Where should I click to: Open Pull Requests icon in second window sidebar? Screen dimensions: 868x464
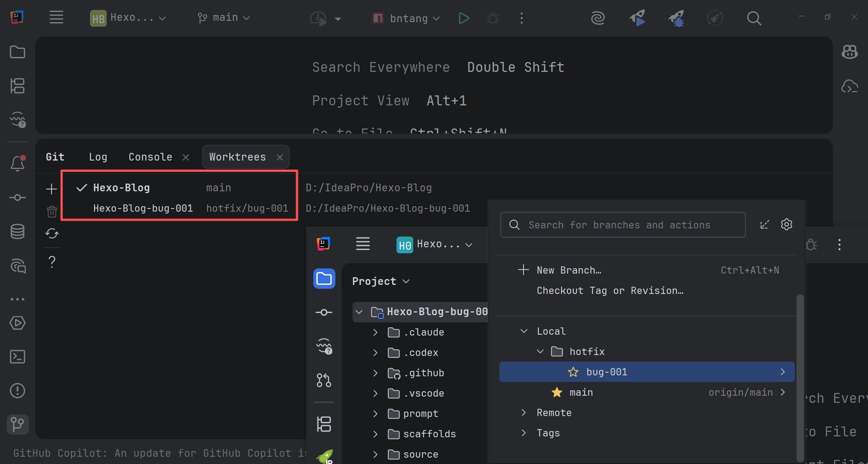point(324,380)
